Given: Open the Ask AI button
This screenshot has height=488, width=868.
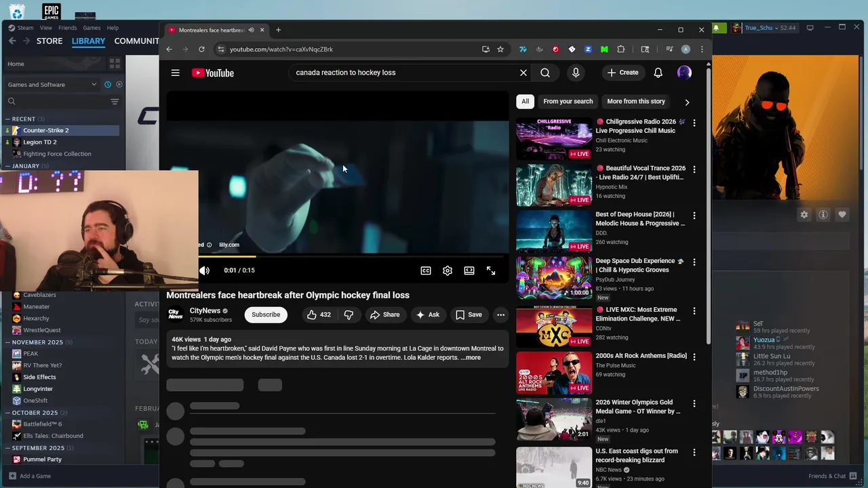Looking at the screenshot, I should 428,314.
